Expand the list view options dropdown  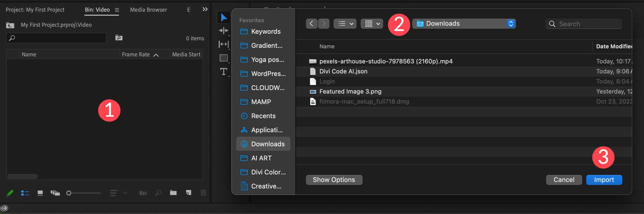pos(345,24)
